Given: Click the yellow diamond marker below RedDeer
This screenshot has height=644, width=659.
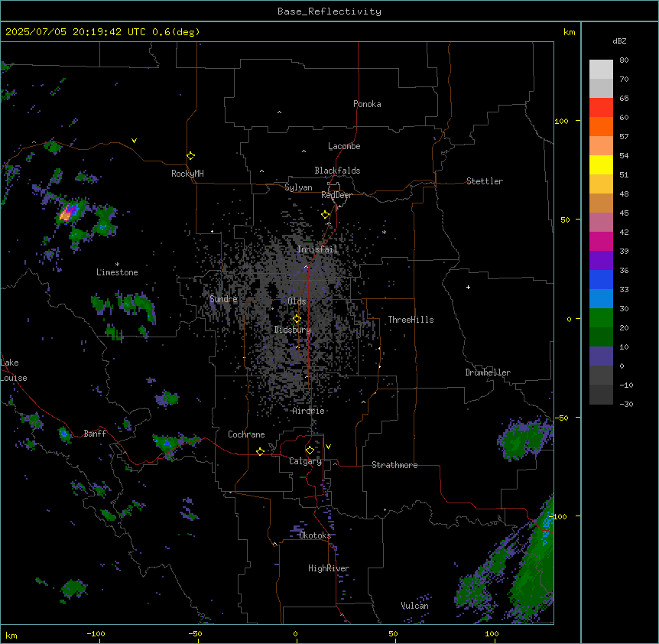Looking at the screenshot, I should [325, 215].
